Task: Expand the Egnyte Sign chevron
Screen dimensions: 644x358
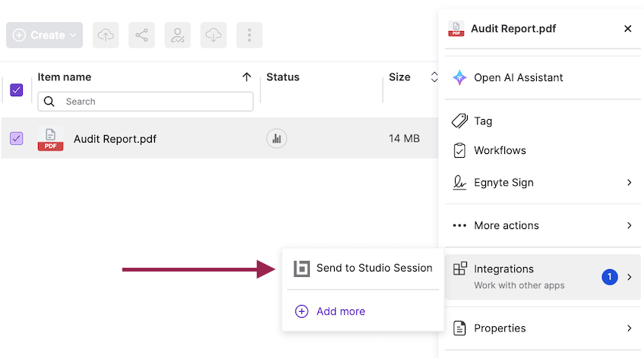Action: [630, 183]
